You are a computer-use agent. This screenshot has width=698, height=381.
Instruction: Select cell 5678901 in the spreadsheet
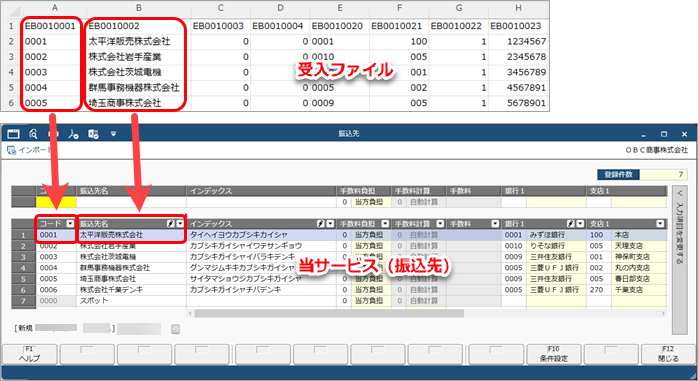pos(518,103)
